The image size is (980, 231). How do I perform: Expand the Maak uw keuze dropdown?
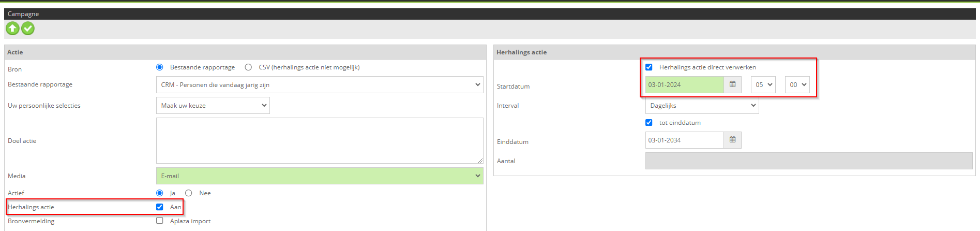pyautogui.click(x=213, y=105)
